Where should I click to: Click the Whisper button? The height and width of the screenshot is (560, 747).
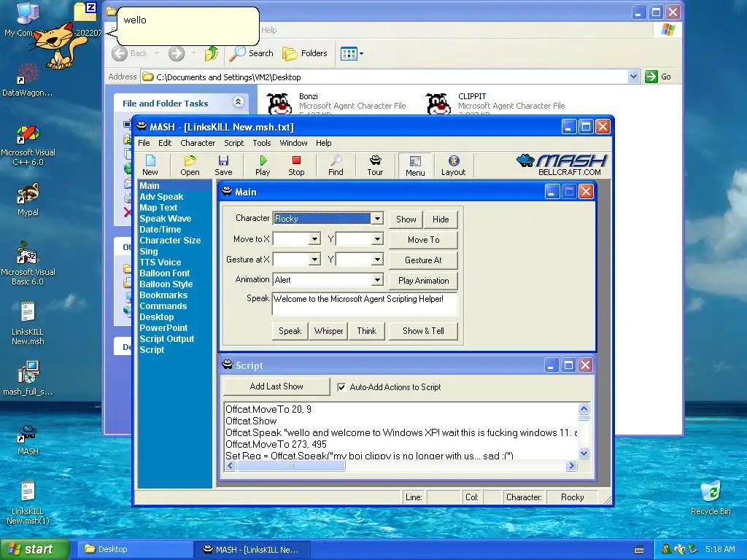(x=328, y=331)
